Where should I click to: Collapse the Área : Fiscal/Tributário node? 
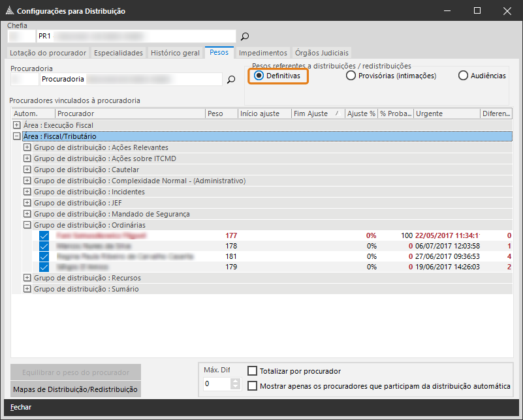pyautogui.click(x=17, y=136)
